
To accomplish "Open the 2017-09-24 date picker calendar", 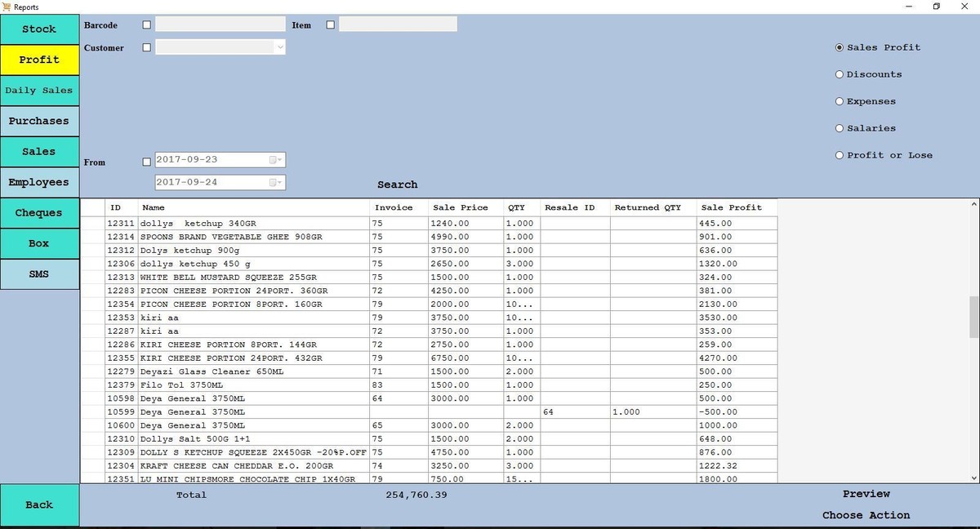I will (277, 183).
